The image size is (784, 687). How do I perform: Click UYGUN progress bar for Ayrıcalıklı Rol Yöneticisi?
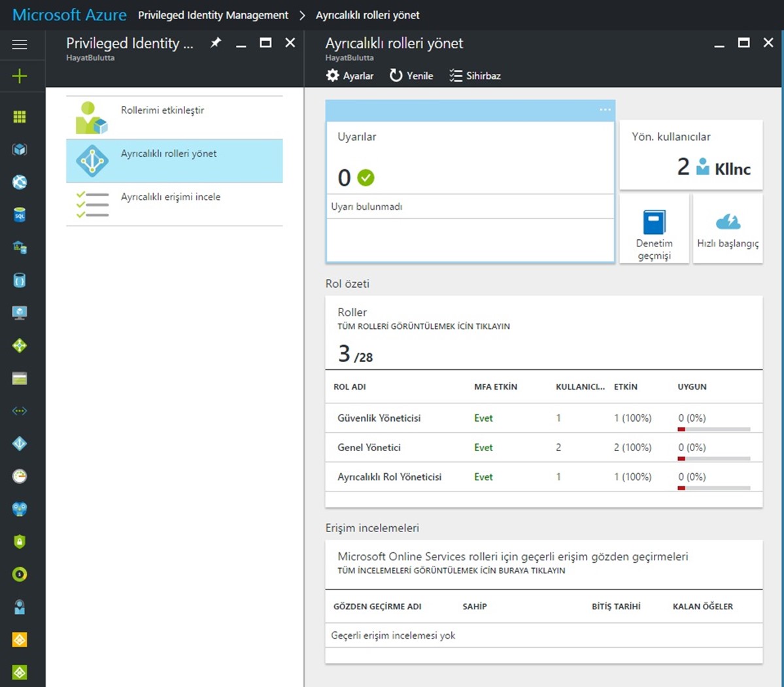tap(714, 488)
